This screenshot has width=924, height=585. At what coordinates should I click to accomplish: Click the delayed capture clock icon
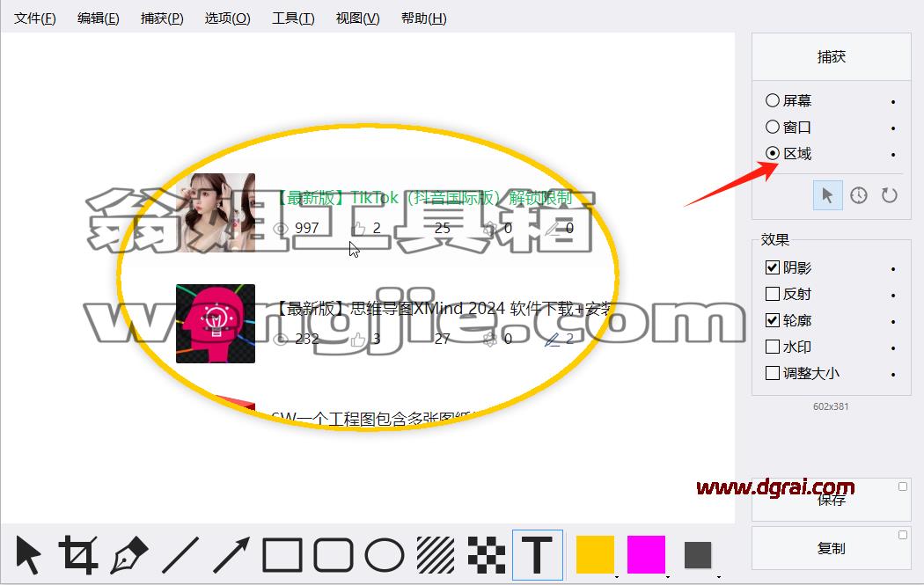coord(859,195)
